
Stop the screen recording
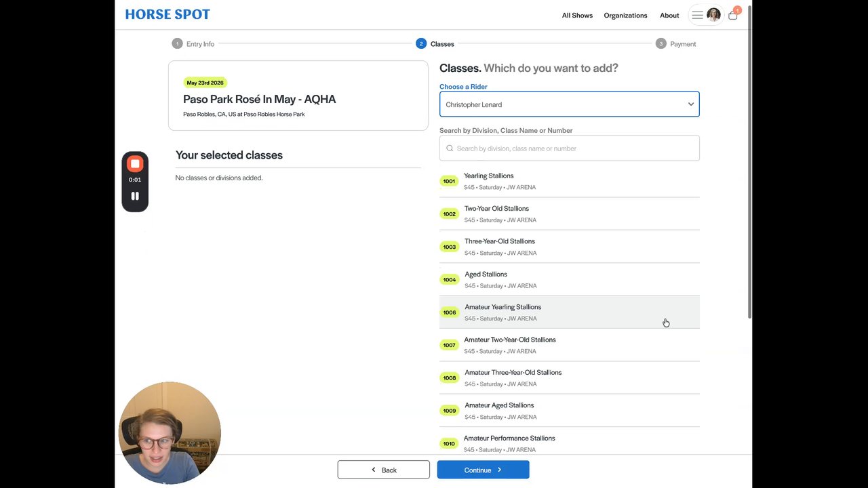[x=135, y=164]
